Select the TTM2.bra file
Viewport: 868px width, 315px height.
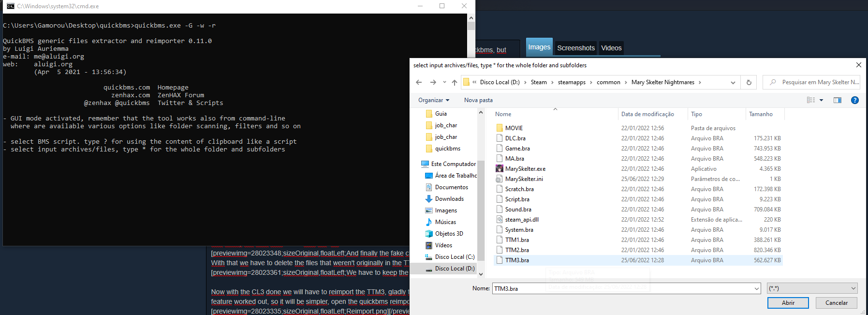pyautogui.click(x=638, y=250)
